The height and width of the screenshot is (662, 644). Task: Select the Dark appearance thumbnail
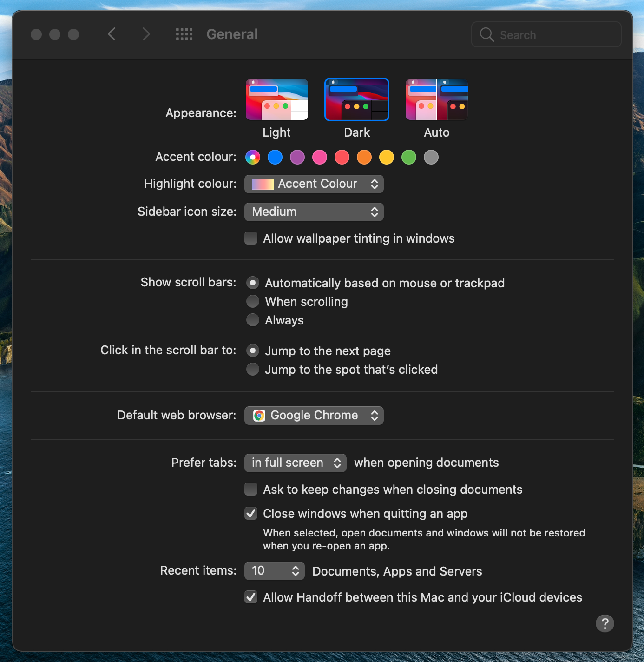[x=357, y=99]
